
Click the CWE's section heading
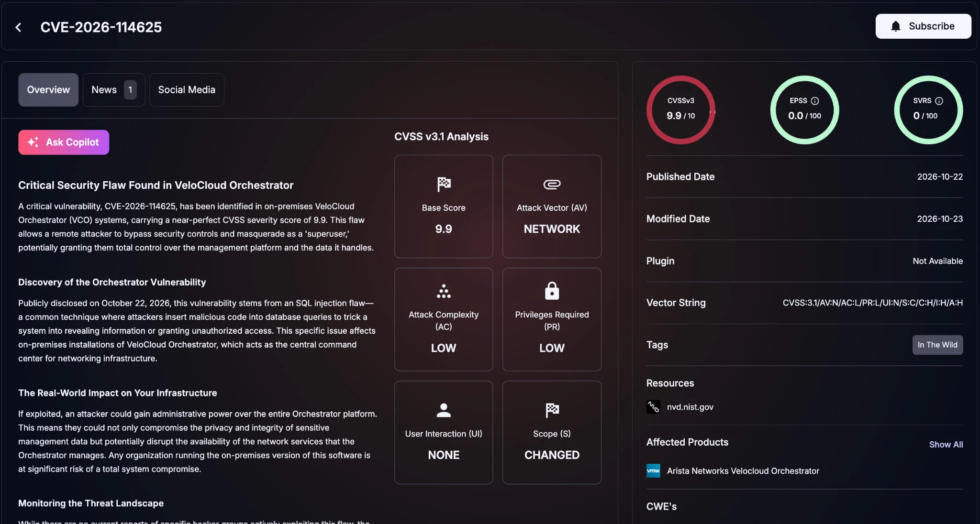(661, 506)
